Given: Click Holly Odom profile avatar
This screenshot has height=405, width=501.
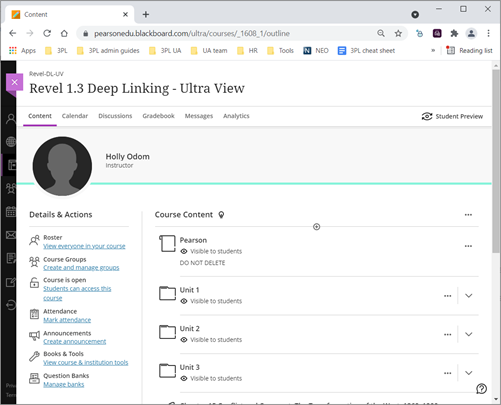Looking at the screenshot, I should tap(62, 166).
